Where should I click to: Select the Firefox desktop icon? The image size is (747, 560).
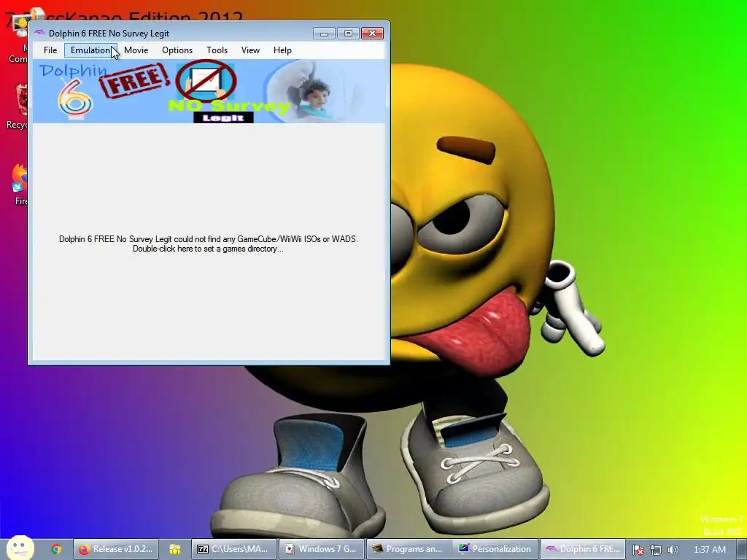click(x=19, y=184)
